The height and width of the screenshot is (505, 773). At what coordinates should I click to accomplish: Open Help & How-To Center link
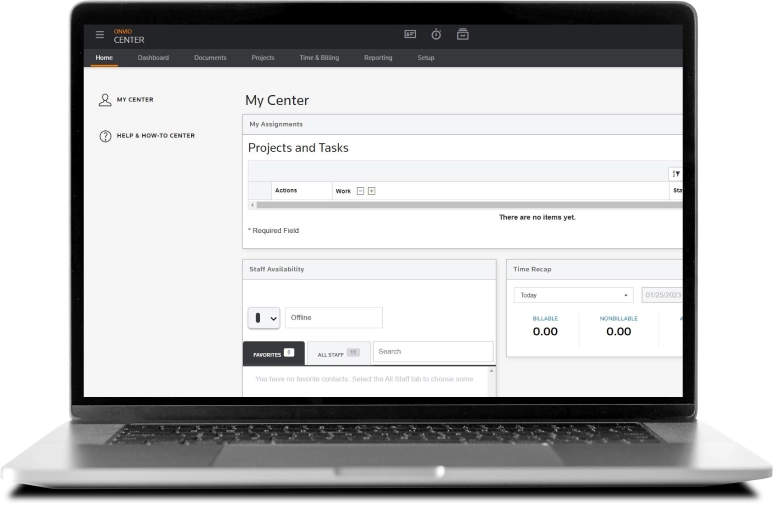point(155,136)
